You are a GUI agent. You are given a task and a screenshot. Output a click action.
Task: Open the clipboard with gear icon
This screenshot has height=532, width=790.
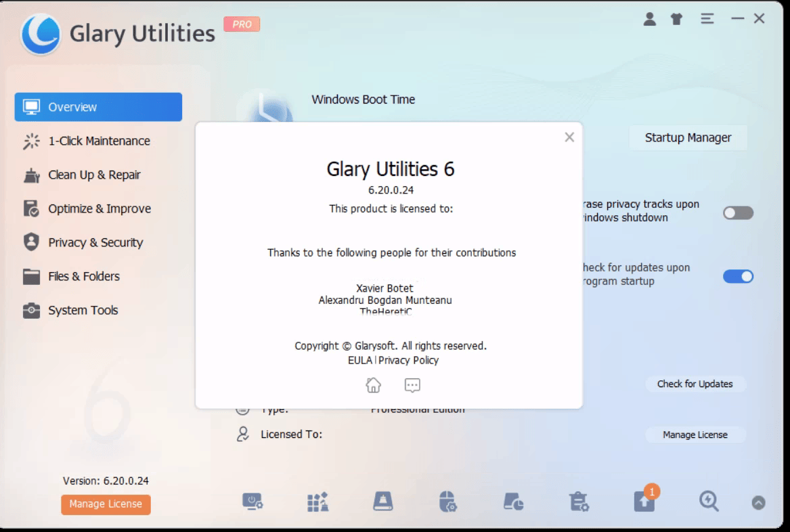coord(578,502)
